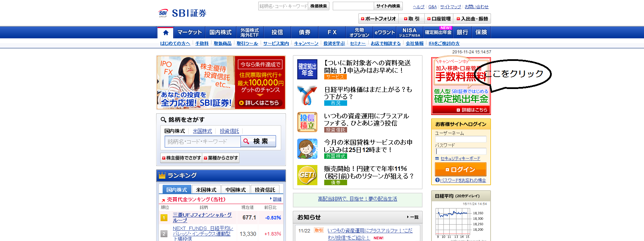Select 中国株式 ranking tab
Image resolution: width=644 pixels, height=241 pixels.
click(x=235, y=190)
